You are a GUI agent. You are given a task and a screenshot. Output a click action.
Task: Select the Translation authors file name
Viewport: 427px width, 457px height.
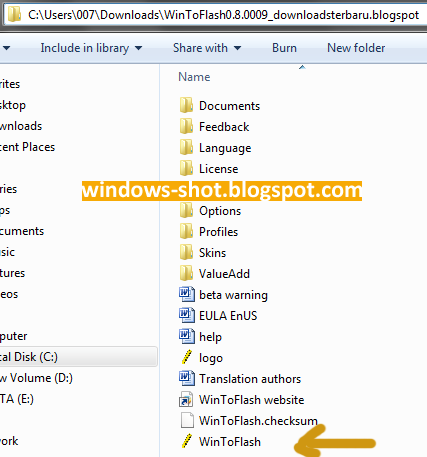point(250,379)
